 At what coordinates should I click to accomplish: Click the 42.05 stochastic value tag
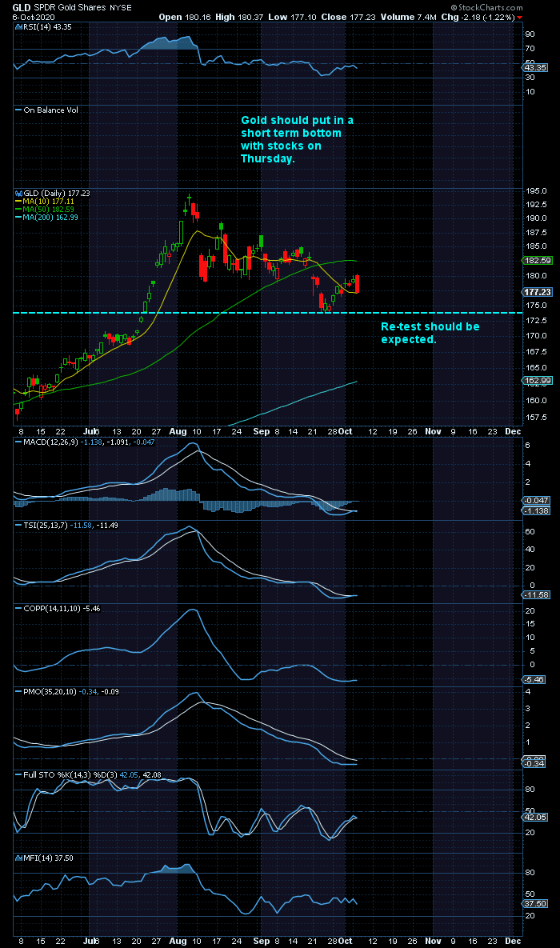click(534, 817)
